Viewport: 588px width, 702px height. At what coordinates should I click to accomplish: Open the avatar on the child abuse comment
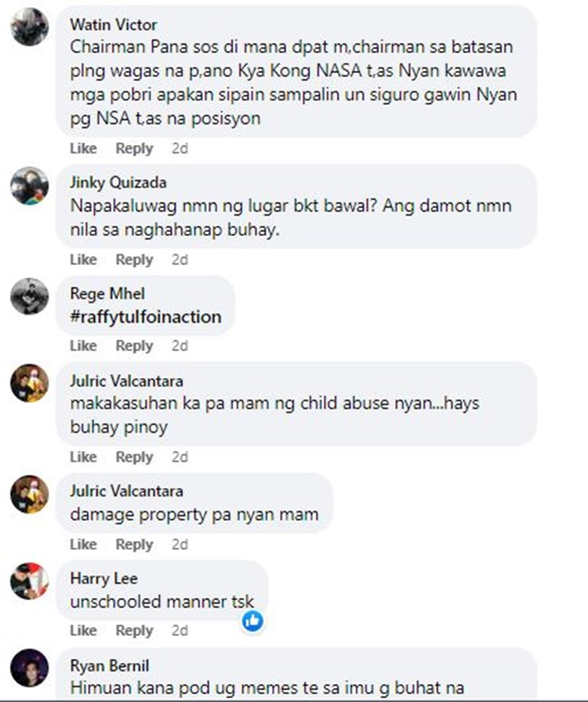point(30,384)
